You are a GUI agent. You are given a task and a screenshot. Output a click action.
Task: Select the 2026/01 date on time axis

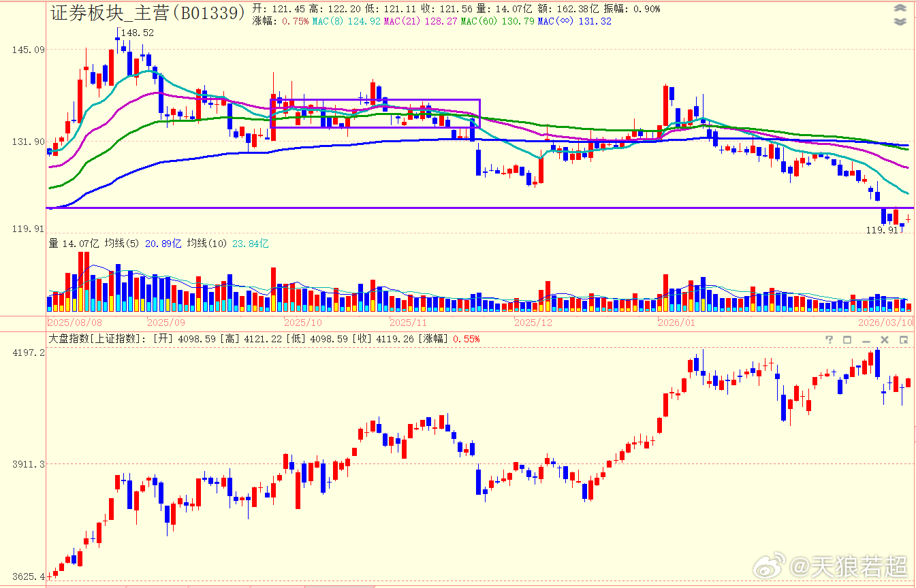pos(676,322)
